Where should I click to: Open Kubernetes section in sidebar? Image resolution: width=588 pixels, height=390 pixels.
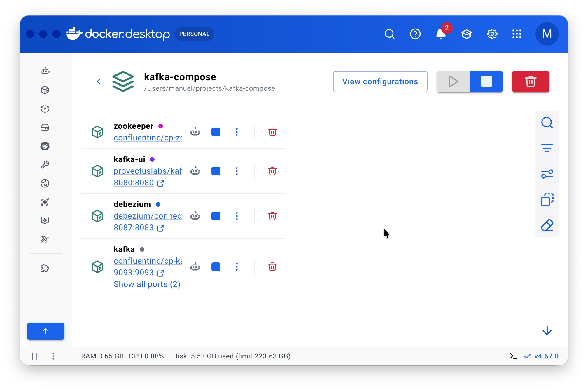pos(45,146)
